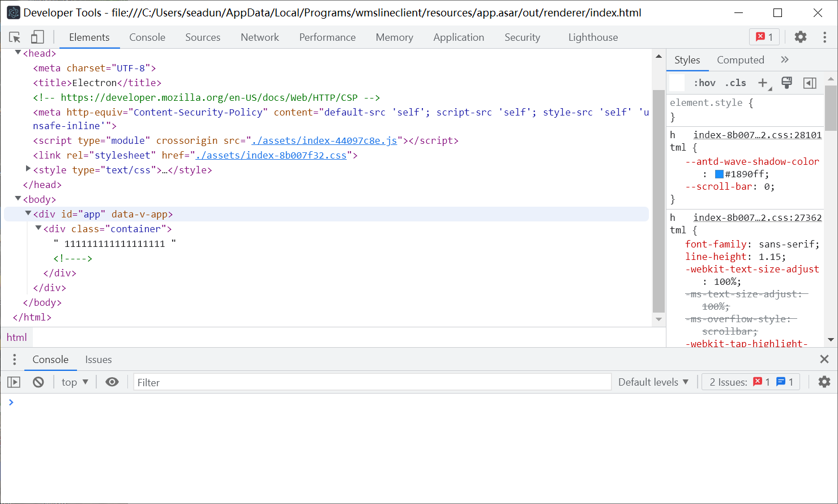Select the Content-Security-Policy meta element line
Image resolution: width=838 pixels, height=504 pixels.
[x=341, y=119]
